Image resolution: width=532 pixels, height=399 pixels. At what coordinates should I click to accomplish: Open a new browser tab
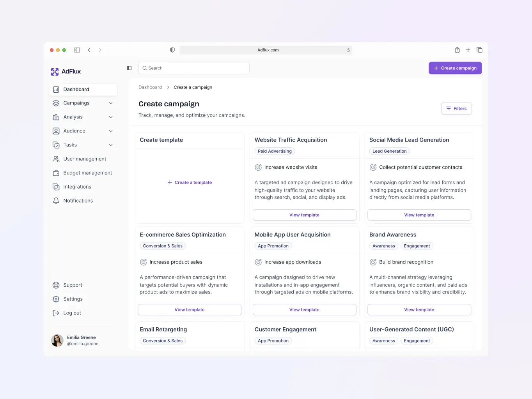tap(468, 50)
